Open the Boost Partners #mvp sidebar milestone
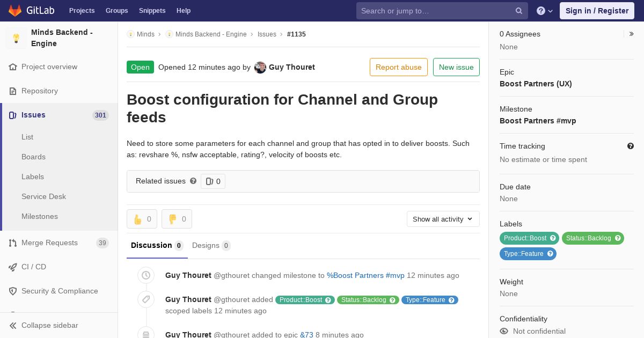Screen dimensions: 644x338 click(x=538, y=121)
